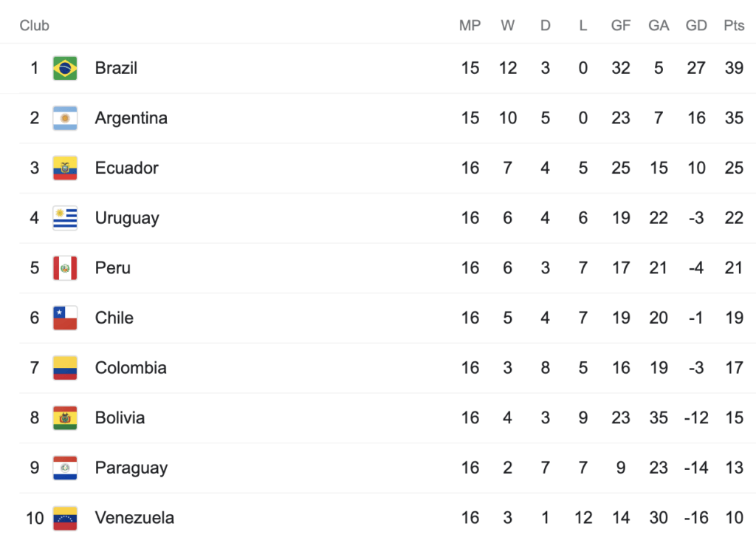Select the Bolivia flag icon
Screen dimensions: 756x546
65,417
